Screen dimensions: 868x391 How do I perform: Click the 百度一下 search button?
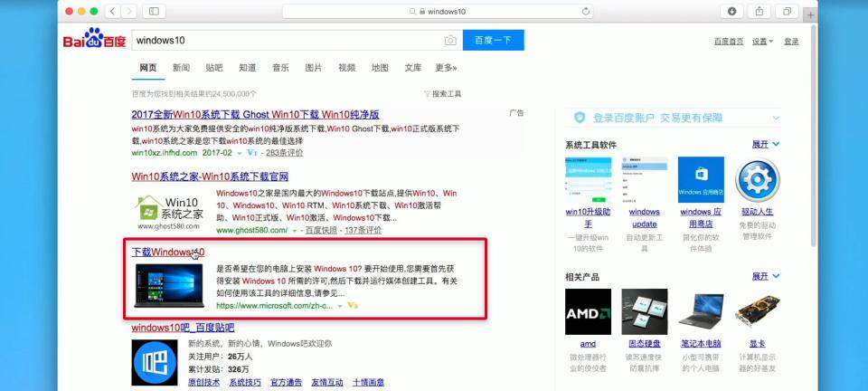(x=494, y=41)
